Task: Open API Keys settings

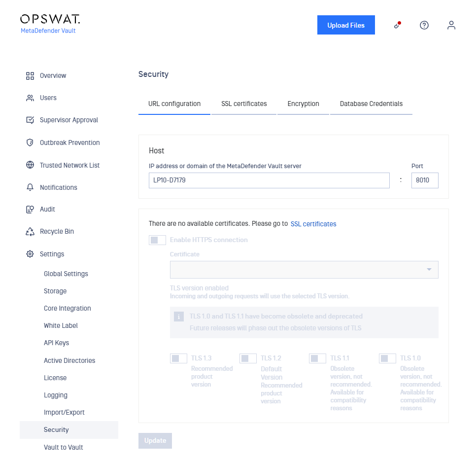Action: click(56, 343)
